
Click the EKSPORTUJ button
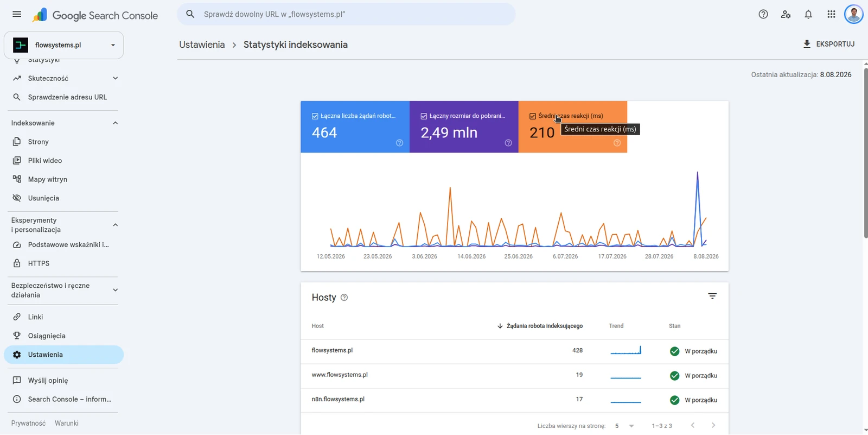pyautogui.click(x=828, y=44)
